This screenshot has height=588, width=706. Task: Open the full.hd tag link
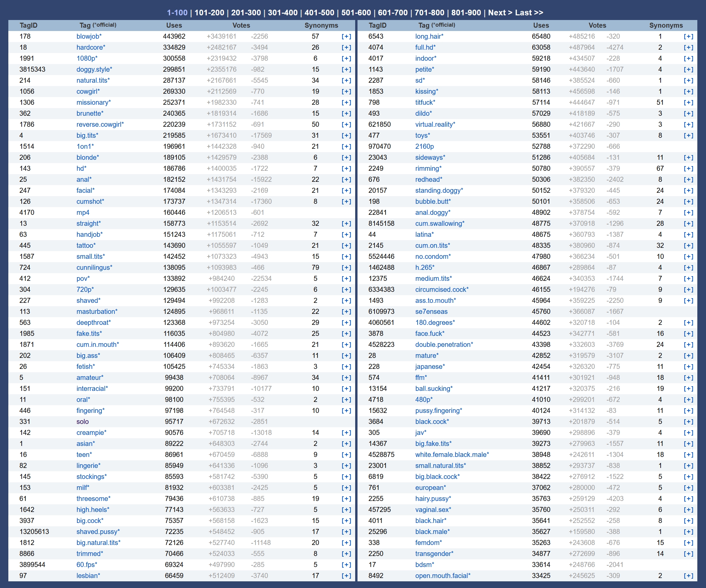(x=425, y=47)
